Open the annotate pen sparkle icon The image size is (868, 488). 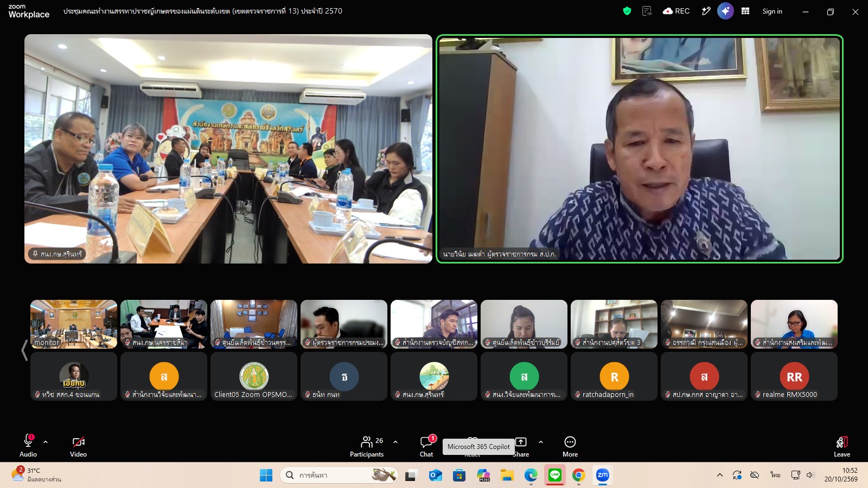pyautogui.click(x=706, y=11)
